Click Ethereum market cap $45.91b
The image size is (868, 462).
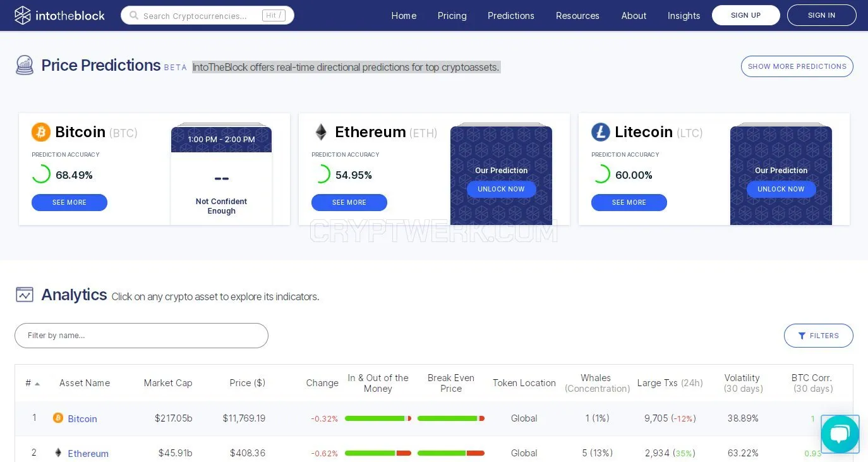(176, 453)
